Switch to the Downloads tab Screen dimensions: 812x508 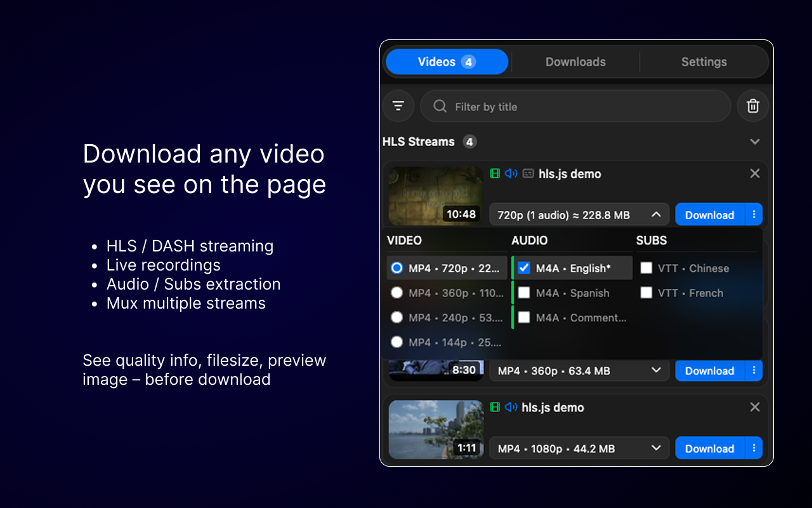pos(575,62)
